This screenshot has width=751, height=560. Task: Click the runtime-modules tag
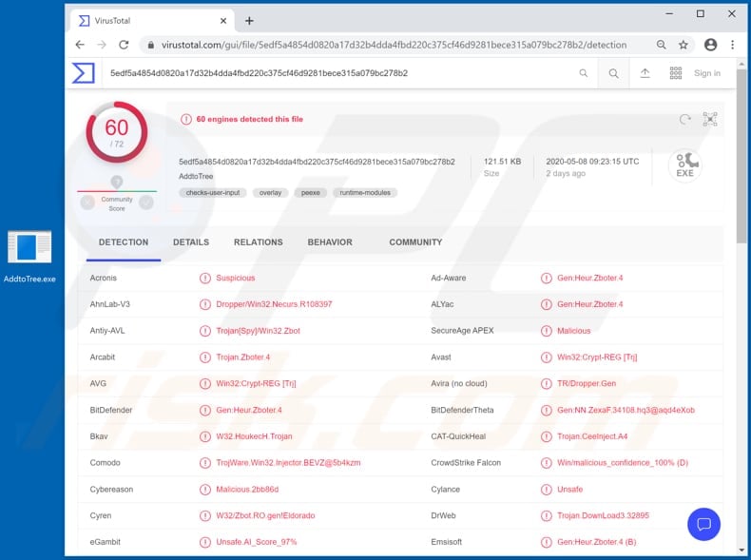[365, 193]
